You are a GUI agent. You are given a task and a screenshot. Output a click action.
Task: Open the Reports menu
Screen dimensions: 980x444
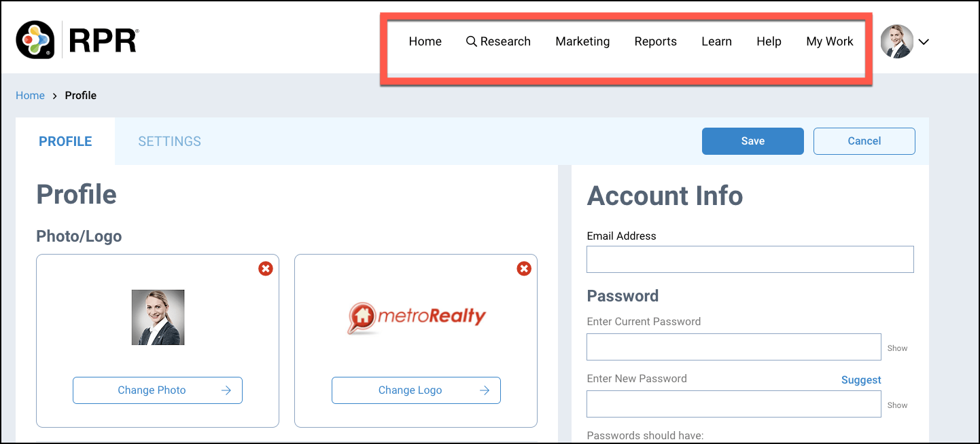coord(655,41)
